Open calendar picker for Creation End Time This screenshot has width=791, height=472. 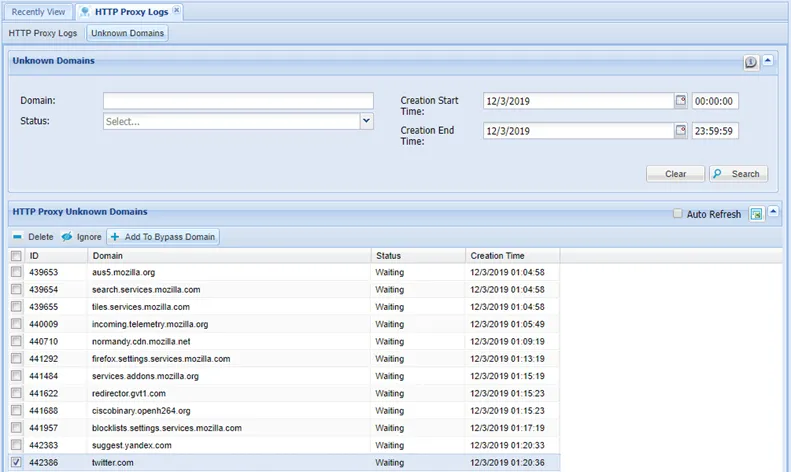click(x=681, y=131)
